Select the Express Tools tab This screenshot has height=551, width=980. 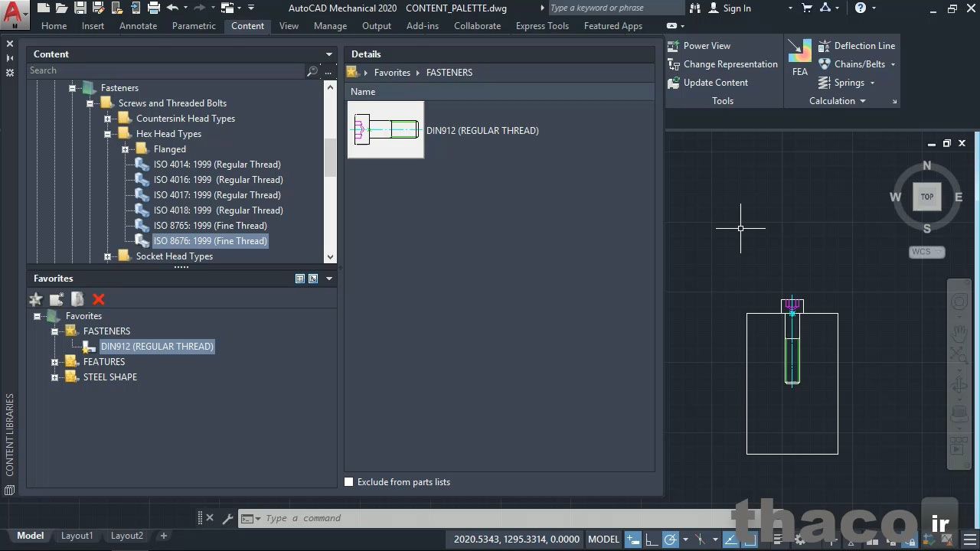click(542, 25)
